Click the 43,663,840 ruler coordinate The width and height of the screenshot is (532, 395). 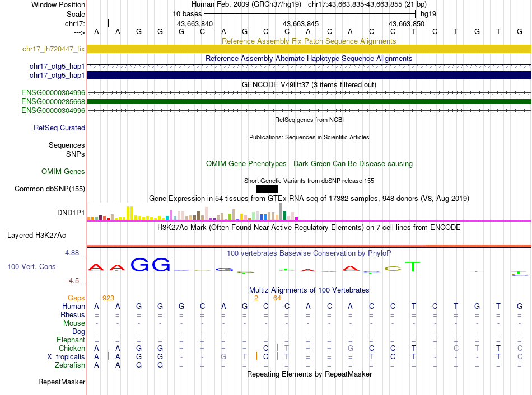[195, 23]
